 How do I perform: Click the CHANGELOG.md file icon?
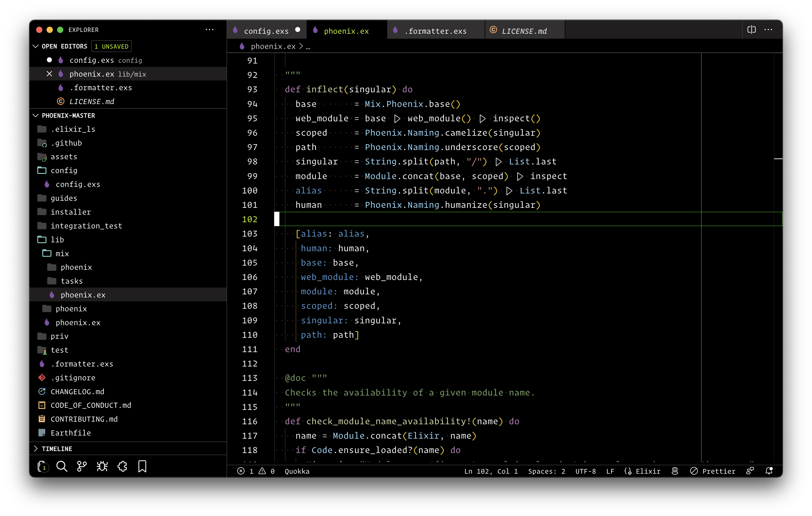pos(42,392)
